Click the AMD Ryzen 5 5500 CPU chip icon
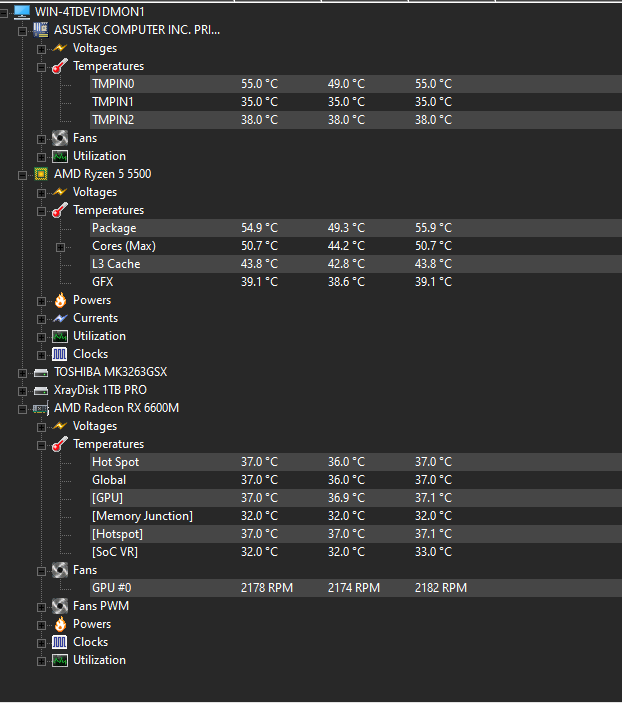This screenshot has width=622, height=703. (41, 174)
